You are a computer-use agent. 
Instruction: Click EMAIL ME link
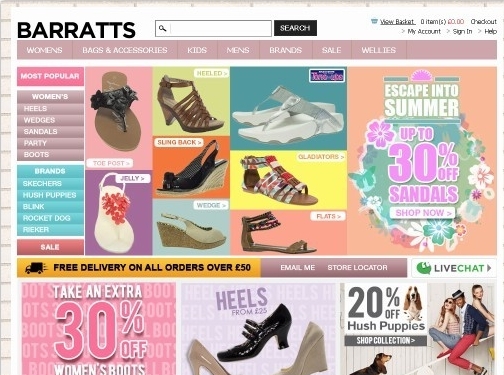click(x=298, y=268)
